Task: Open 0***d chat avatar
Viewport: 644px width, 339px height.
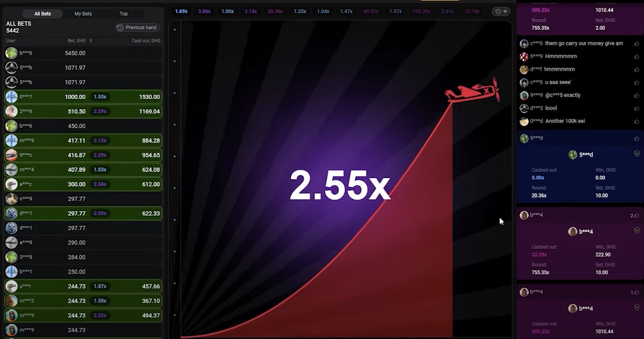Action: [x=524, y=121]
